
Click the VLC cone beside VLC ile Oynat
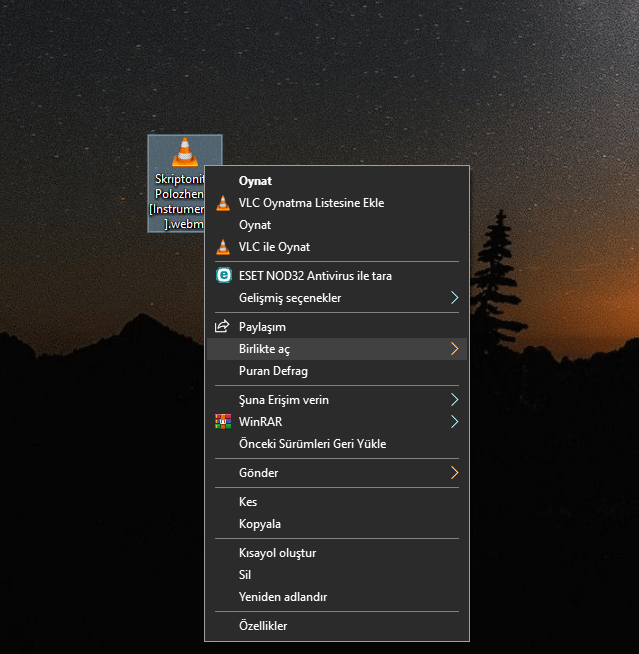pos(223,247)
